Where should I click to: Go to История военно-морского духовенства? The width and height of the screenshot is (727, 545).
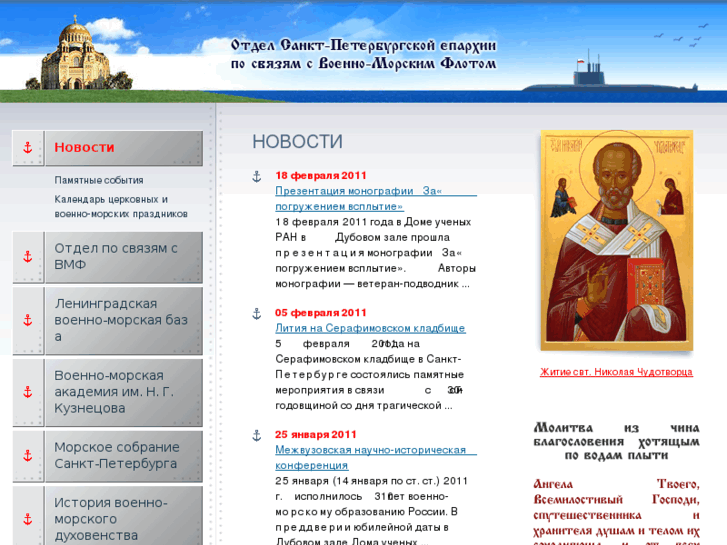pyautogui.click(x=124, y=516)
